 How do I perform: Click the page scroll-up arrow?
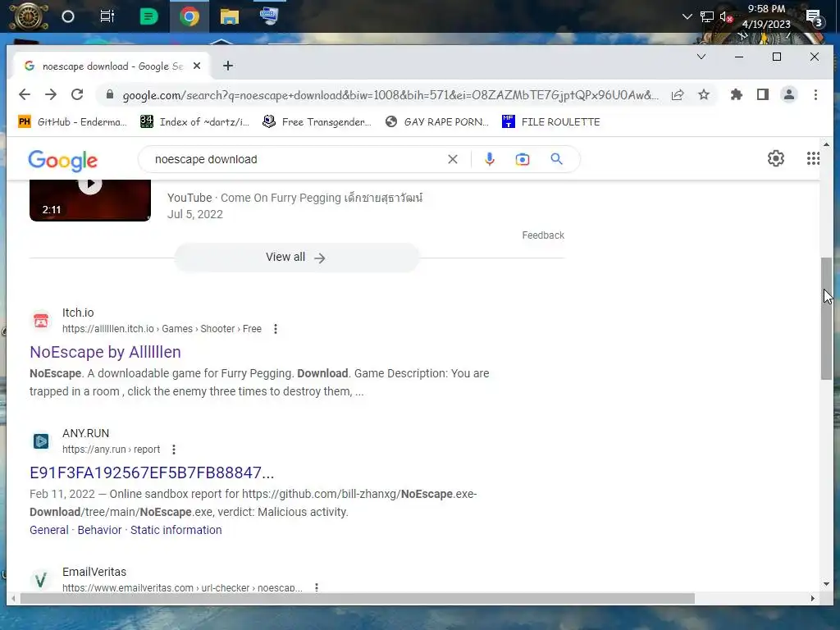click(827, 144)
